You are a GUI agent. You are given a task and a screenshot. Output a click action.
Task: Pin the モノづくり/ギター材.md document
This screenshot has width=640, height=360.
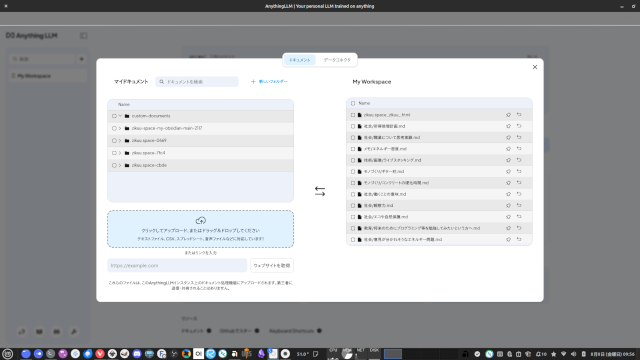(508, 172)
